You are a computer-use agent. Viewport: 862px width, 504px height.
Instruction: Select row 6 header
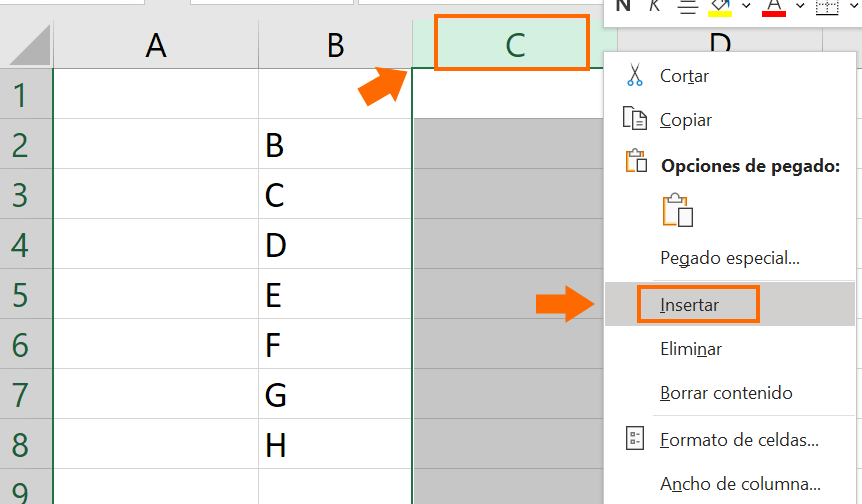click(26, 344)
